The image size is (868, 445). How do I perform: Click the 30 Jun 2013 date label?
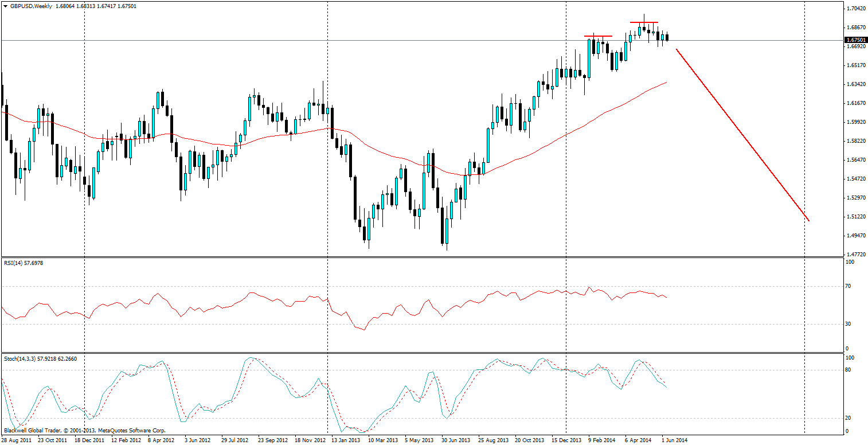[456, 440]
